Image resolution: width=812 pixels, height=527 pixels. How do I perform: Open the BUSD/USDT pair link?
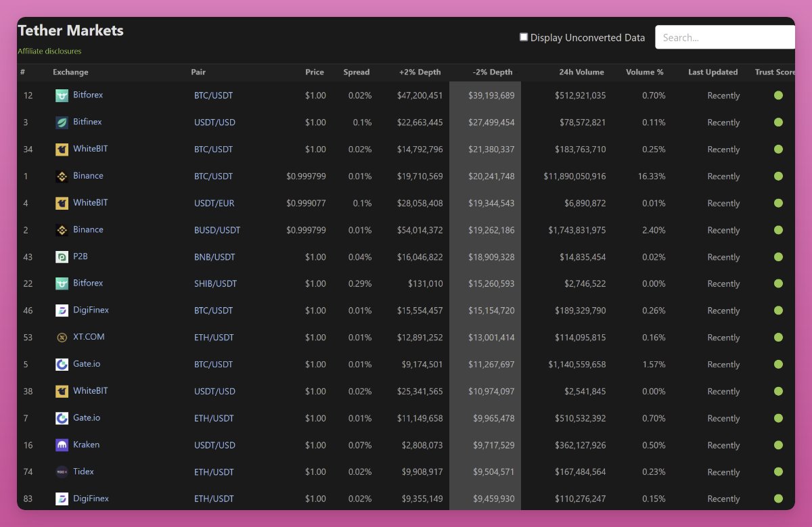217,230
